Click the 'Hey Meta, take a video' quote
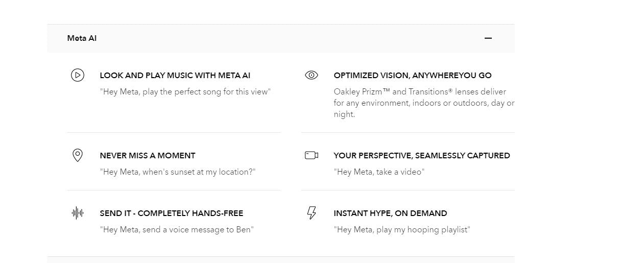 (x=378, y=172)
